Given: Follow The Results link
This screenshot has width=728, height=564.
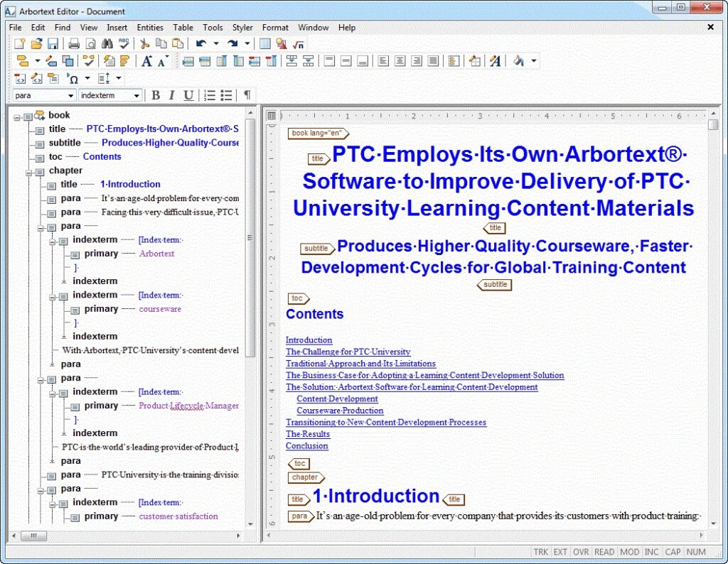Looking at the screenshot, I should point(308,434).
